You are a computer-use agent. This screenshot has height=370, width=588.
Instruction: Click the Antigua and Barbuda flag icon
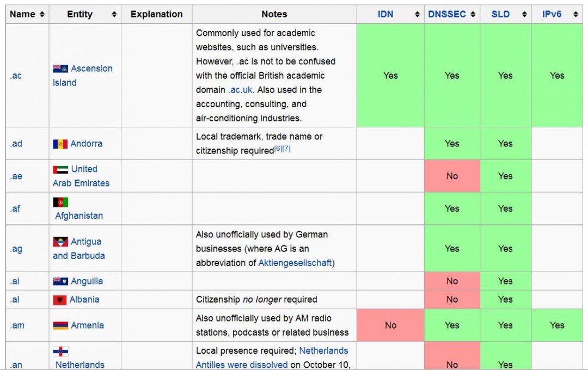pos(60,241)
